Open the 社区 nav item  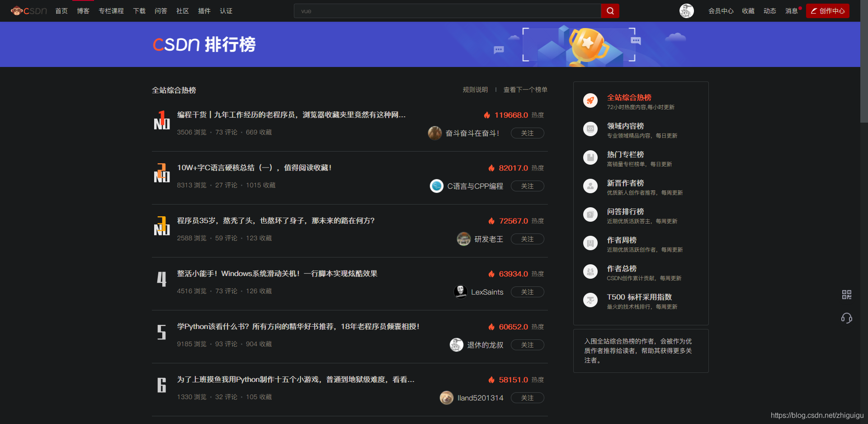tap(183, 11)
